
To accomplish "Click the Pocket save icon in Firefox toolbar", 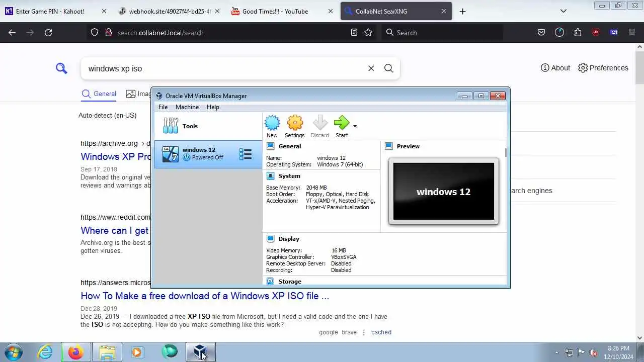I will tap(541, 32).
